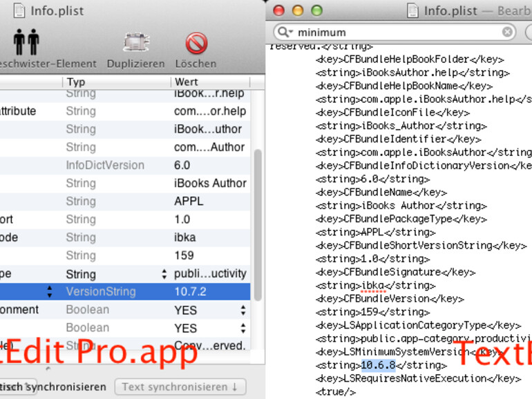The width and height of the screenshot is (532, 399).
Task: Clear the minimum search field
Action: pyautogui.click(x=507, y=32)
